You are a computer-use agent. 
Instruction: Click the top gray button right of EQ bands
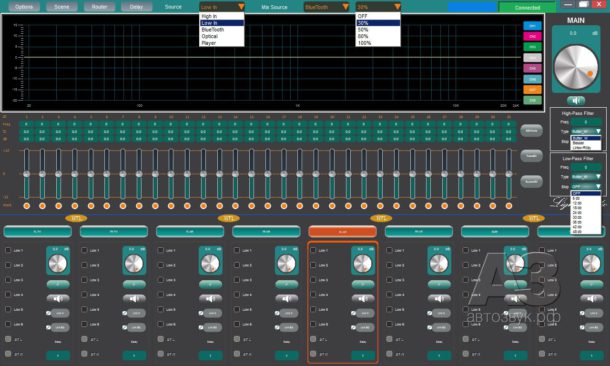click(531, 131)
